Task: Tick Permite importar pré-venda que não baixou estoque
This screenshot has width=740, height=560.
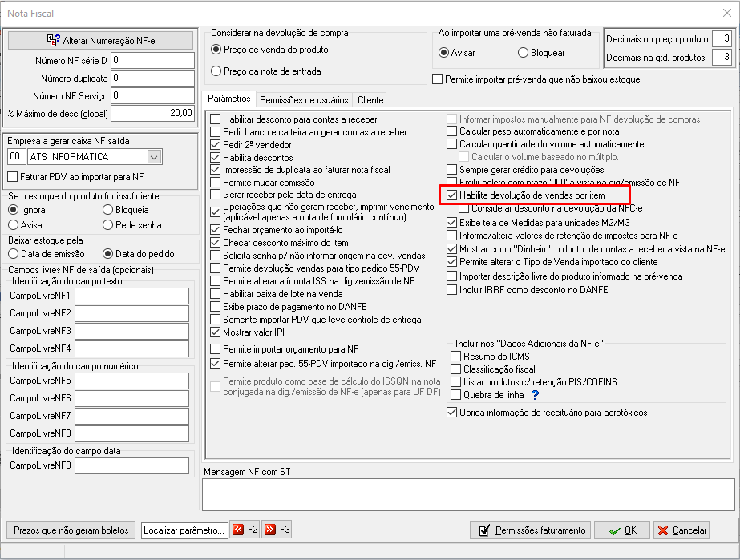Action: coord(438,79)
